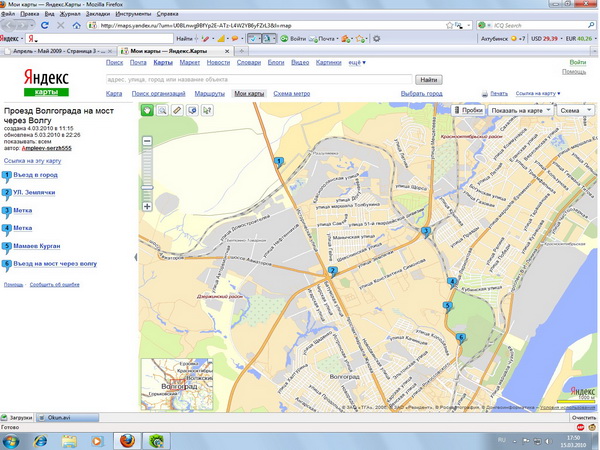This screenshot has height=450, width=600.
Task: Click the Найти search button
Action: coord(429,80)
